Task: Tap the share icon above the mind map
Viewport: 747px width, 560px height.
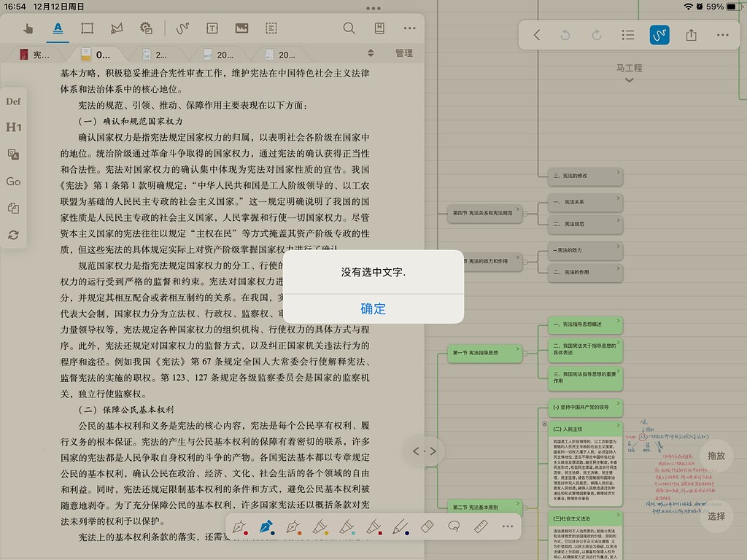Action: click(x=691, y=35)
